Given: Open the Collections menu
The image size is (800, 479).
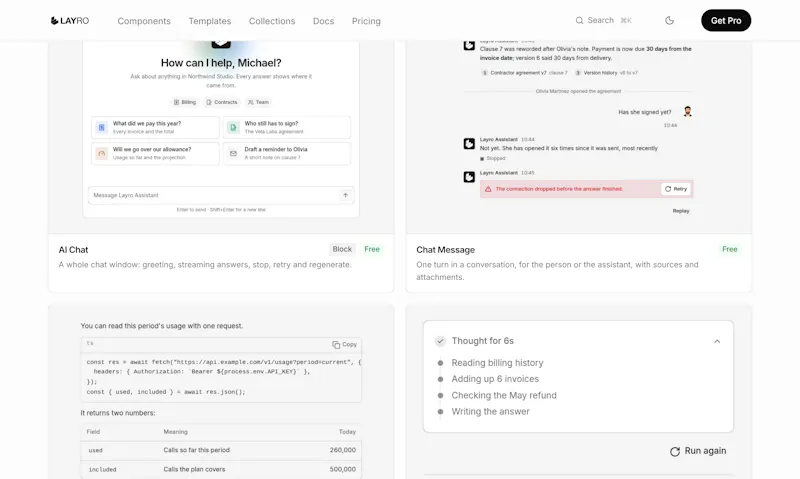Looking at the screenshot, I should pos(272,21).
